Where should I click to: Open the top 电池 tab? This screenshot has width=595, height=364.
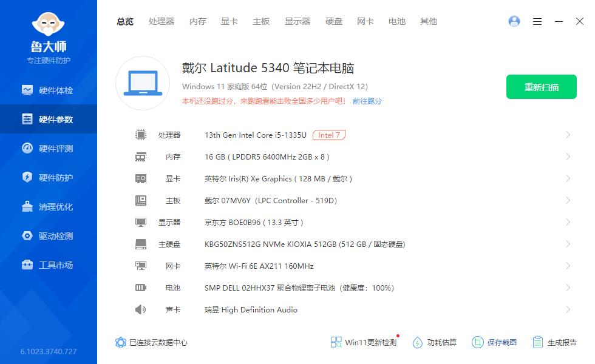pyautogui.click(x=397, y=22)
